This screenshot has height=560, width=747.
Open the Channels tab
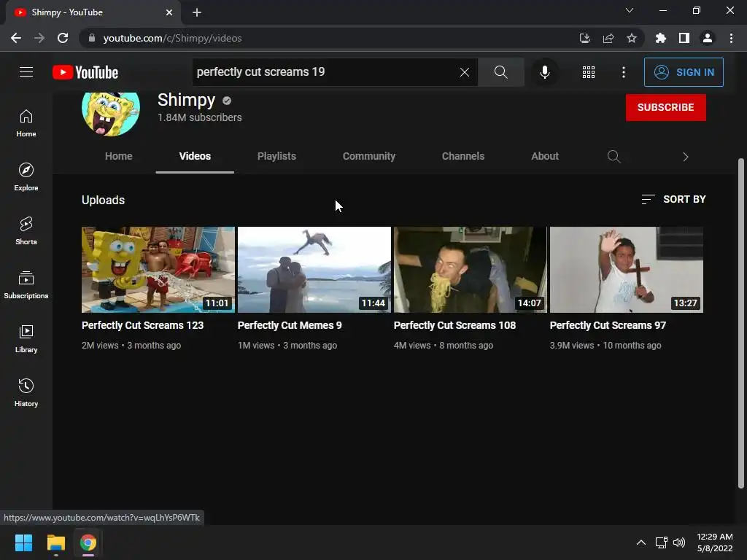click(463, 156)
